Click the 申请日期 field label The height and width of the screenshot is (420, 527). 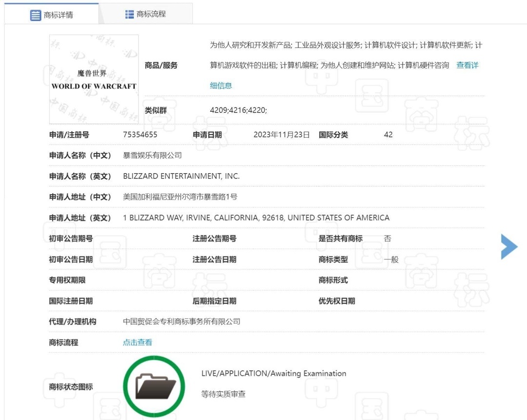tap(207, 135)
